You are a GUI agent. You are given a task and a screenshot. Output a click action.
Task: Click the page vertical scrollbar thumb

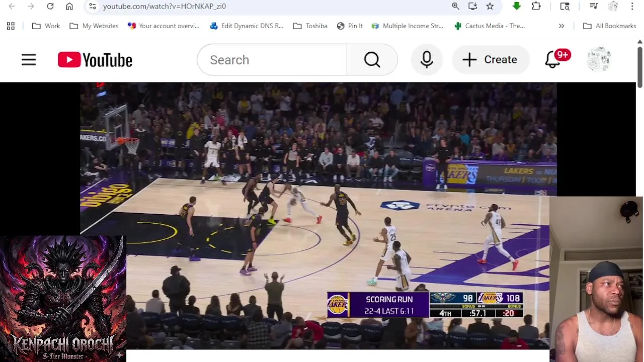(x=640, y=67)
